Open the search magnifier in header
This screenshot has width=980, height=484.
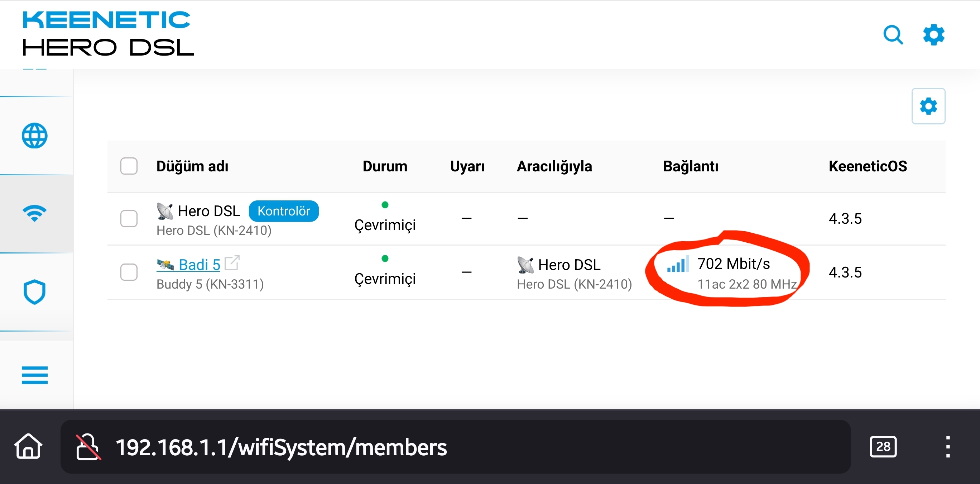coord(893,35)
